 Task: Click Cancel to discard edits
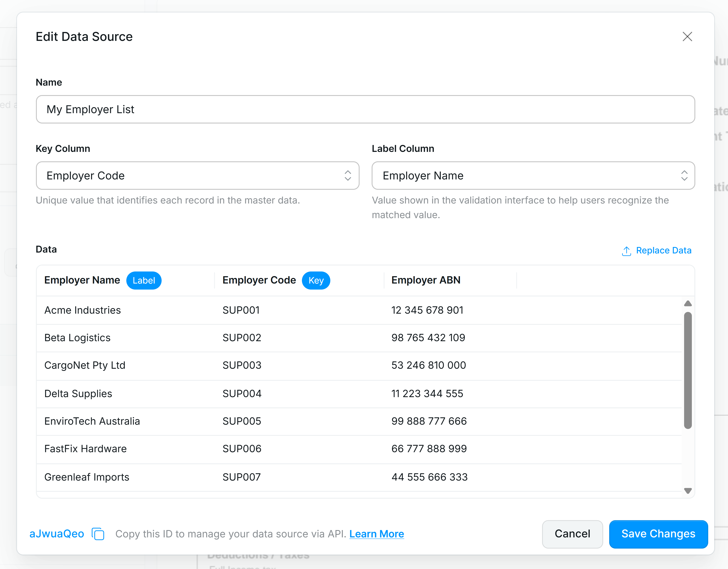(572, 534)
